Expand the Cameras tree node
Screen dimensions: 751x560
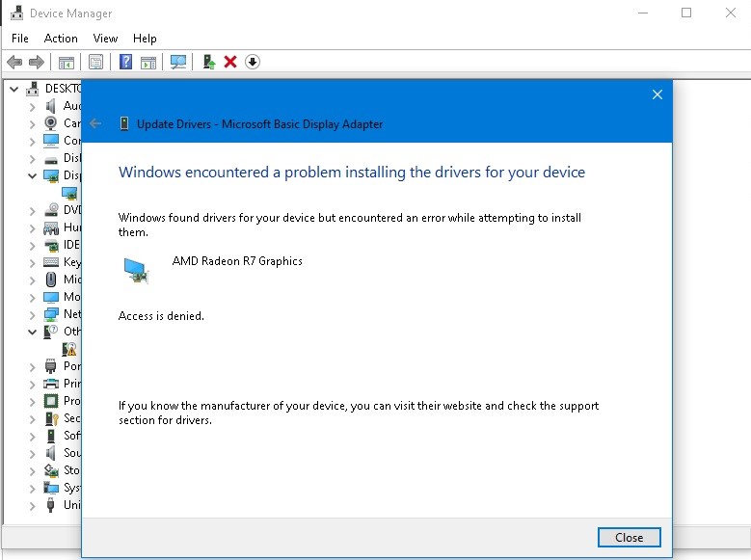[32, 124]
